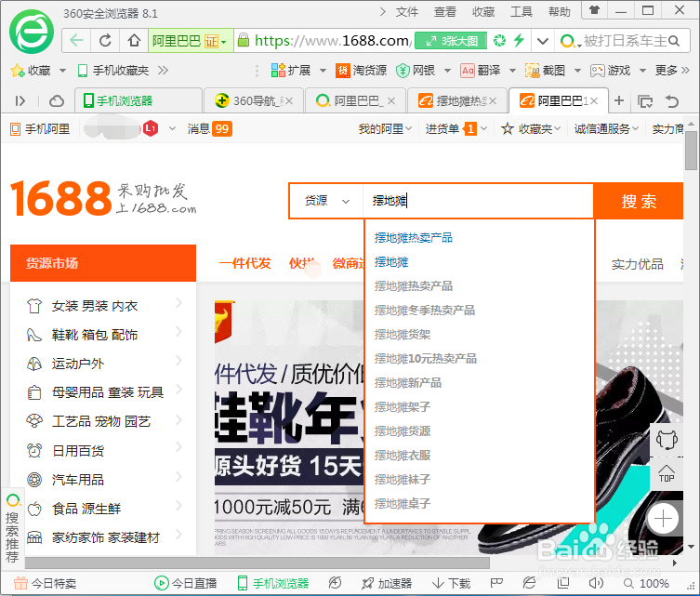Click the skin shirt icon in title bar
The image size is (700, 596).
click(x=594, y=10)
